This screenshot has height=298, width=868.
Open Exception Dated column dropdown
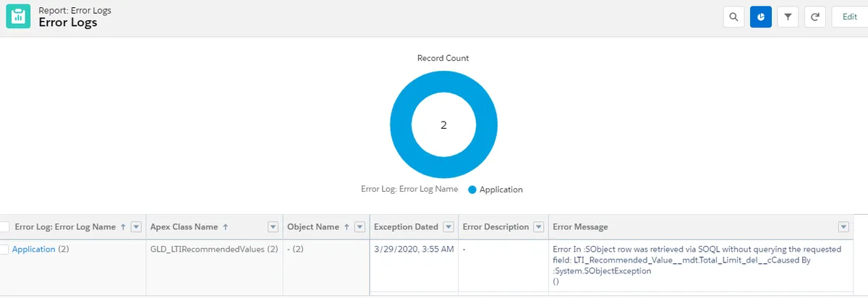click(448, 227)
